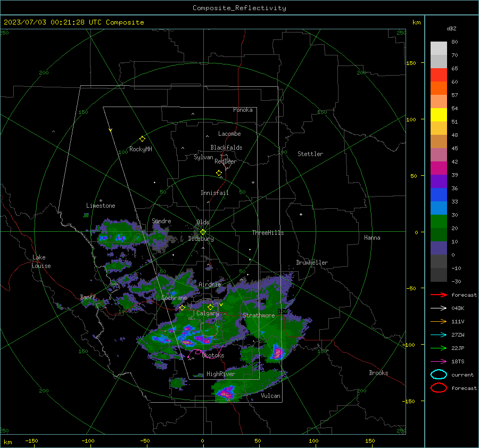The image size is (479, 448).
Task: Pick the 42 dBZ magenta swatch
Action: [439, 168]
